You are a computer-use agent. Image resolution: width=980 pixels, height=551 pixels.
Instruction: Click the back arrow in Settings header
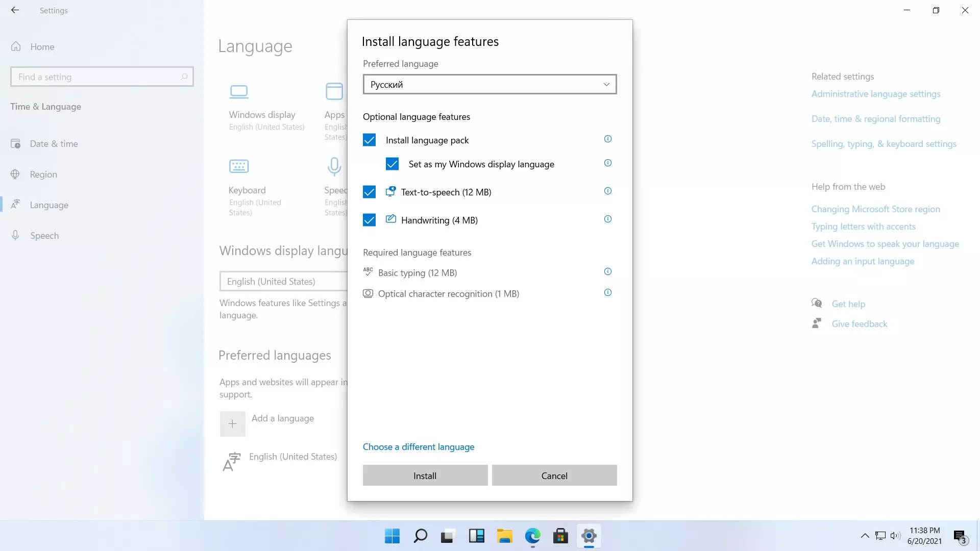(x=15, y=10)
